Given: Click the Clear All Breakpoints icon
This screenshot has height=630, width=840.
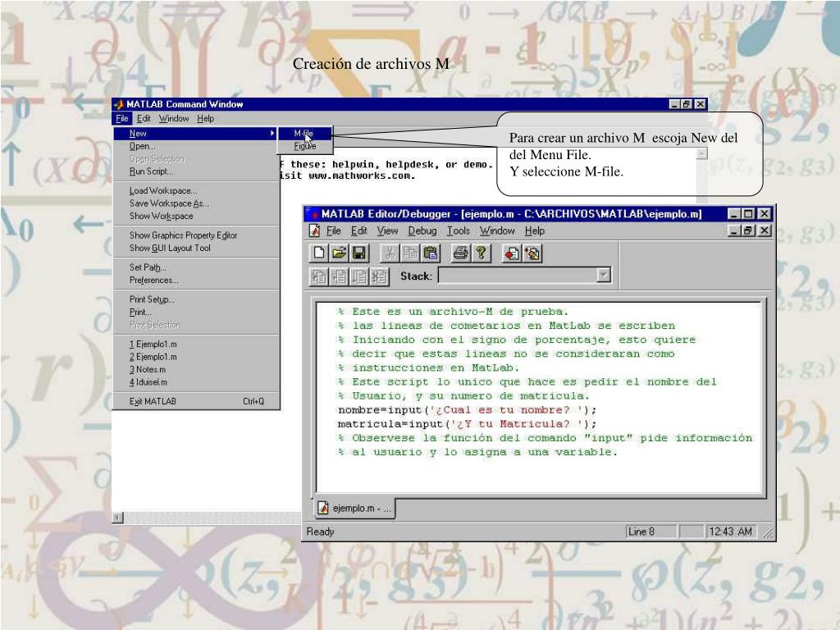Looking at the screenshot, I should click(x=532, y=253).
